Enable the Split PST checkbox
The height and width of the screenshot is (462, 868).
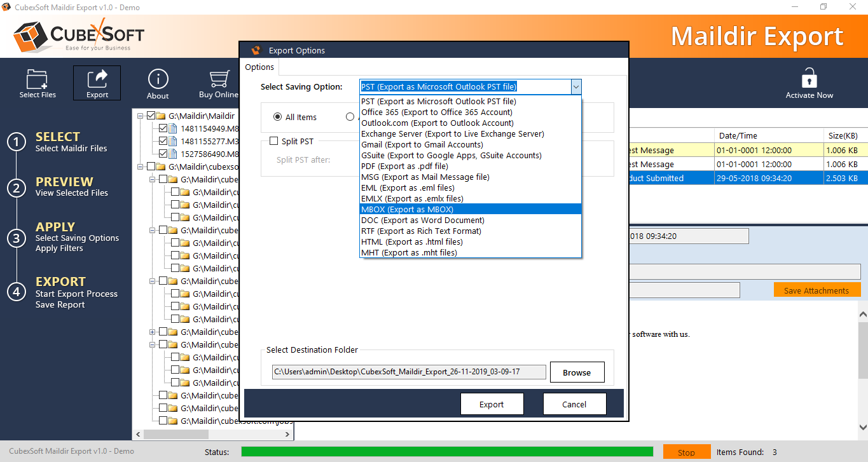tap(274, 141)
